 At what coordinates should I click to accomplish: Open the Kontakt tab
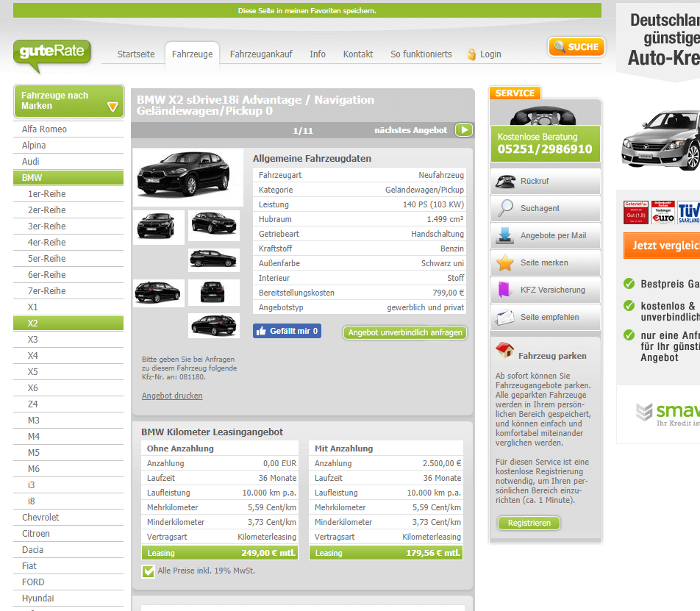358,54
